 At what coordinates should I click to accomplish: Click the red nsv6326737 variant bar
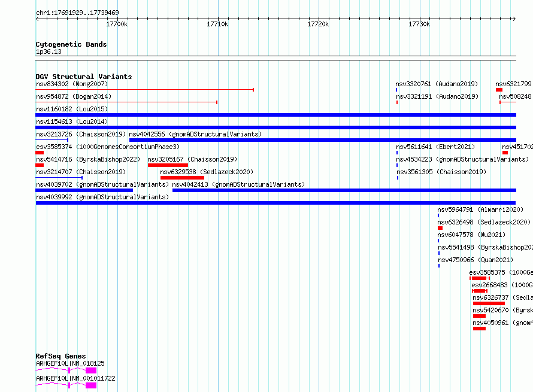click(x=489, y=303)
